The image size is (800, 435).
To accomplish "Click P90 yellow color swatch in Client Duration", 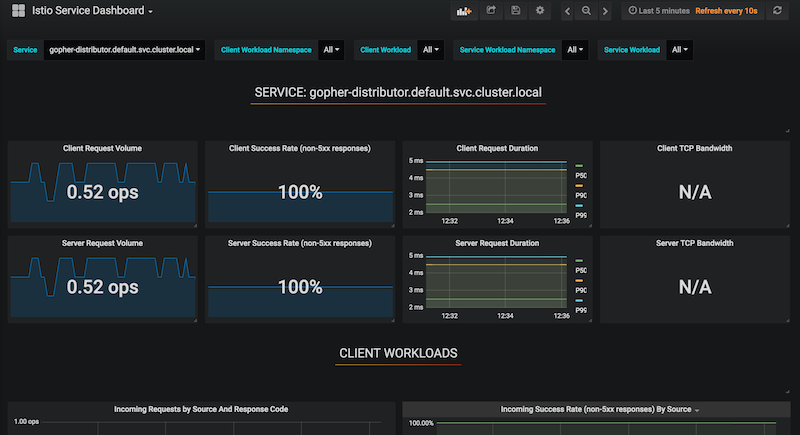I will pos(579,186).
